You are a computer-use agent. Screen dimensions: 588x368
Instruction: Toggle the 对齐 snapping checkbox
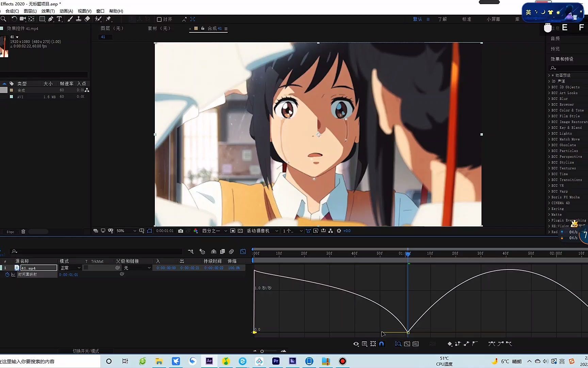159,19
